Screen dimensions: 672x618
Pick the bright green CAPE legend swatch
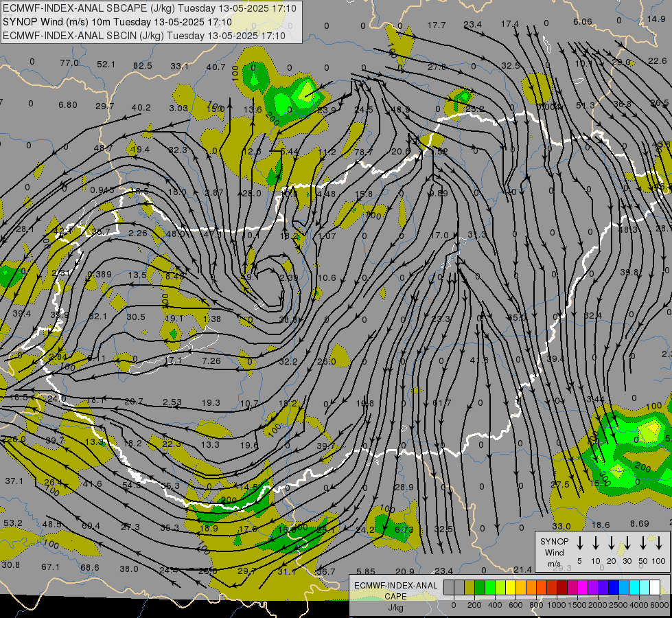pyautogui.click(x=490, y=587)
